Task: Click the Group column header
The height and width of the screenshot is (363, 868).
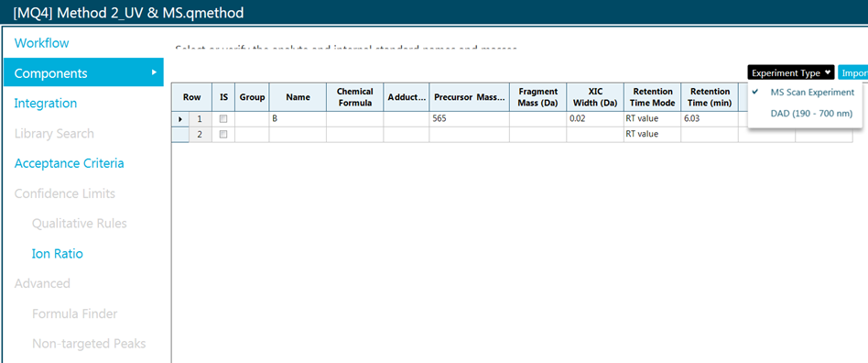Action: (x=252, y=97)
